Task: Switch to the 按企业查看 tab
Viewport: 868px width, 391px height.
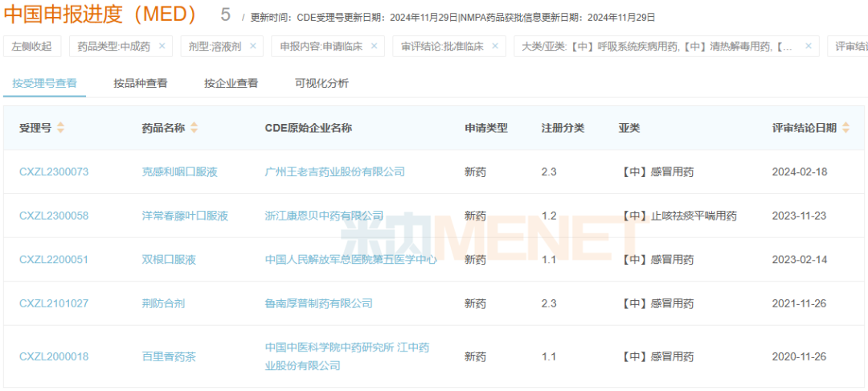Action: pos(231,84)
